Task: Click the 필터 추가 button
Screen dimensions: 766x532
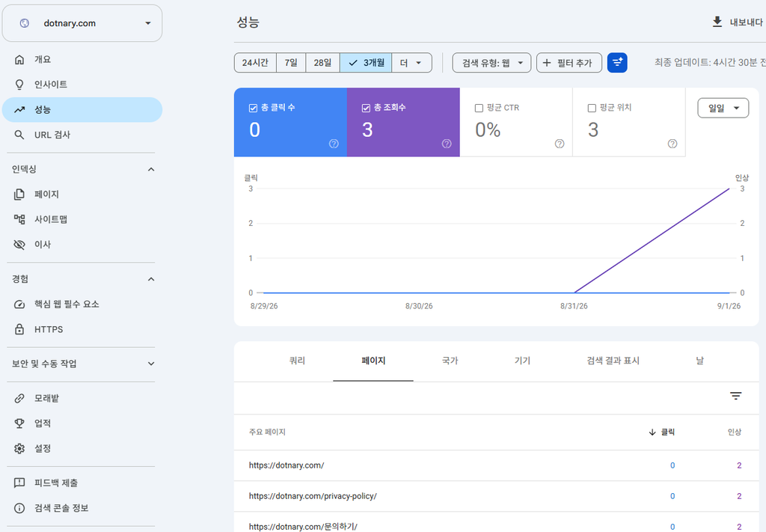Action: [569, 63]
